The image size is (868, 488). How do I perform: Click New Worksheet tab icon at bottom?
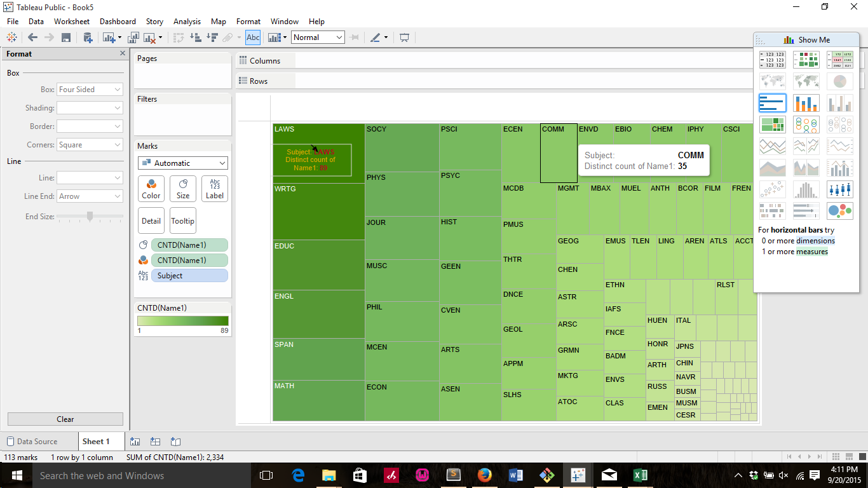coord(135,442)
